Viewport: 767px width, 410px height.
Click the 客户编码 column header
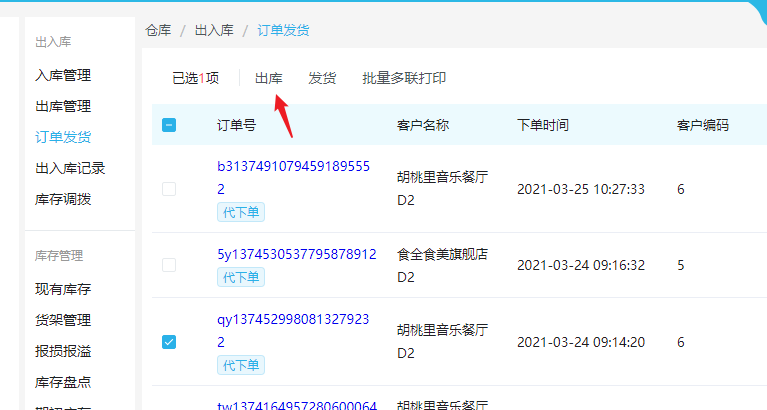pos(703,125)
